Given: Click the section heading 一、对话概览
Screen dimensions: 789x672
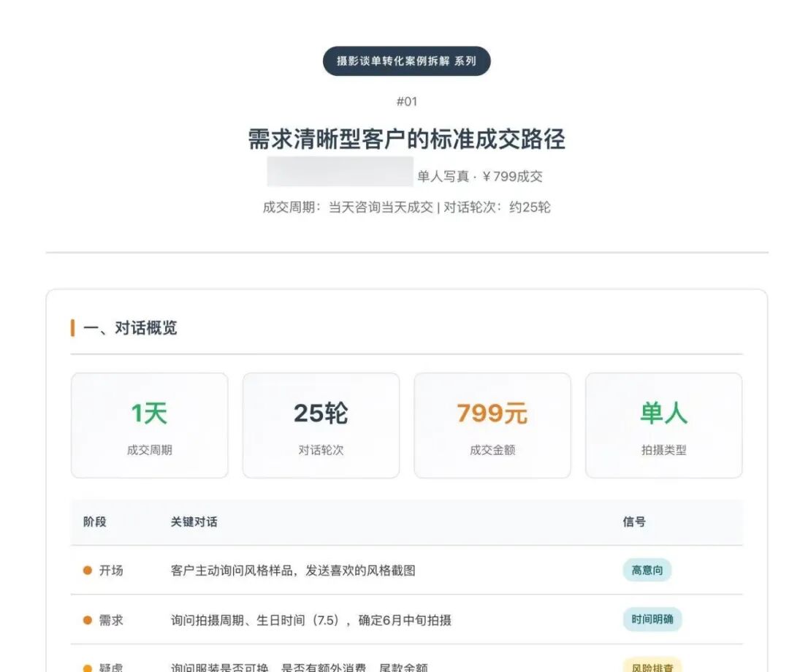Looking at the screenshot, I should (130, 328).
